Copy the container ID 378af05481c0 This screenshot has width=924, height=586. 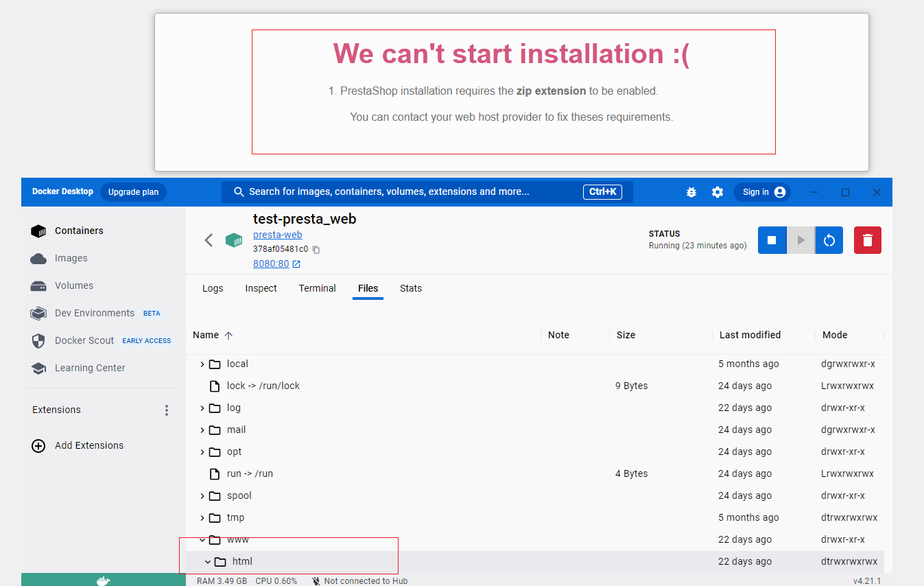pyautogui.click(x=316, y=250)
